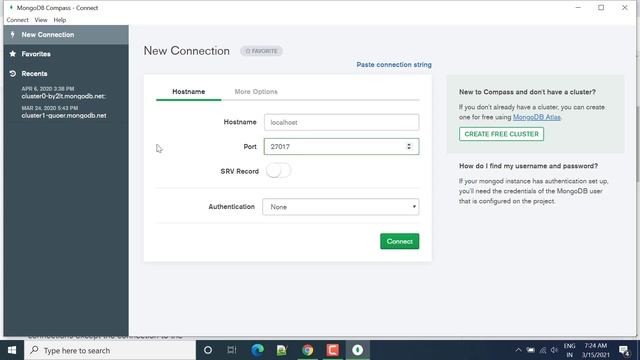640x360 pixels.
Task: Switch to MongoDB Compass taskbar icon
Action: coord(358,350)
